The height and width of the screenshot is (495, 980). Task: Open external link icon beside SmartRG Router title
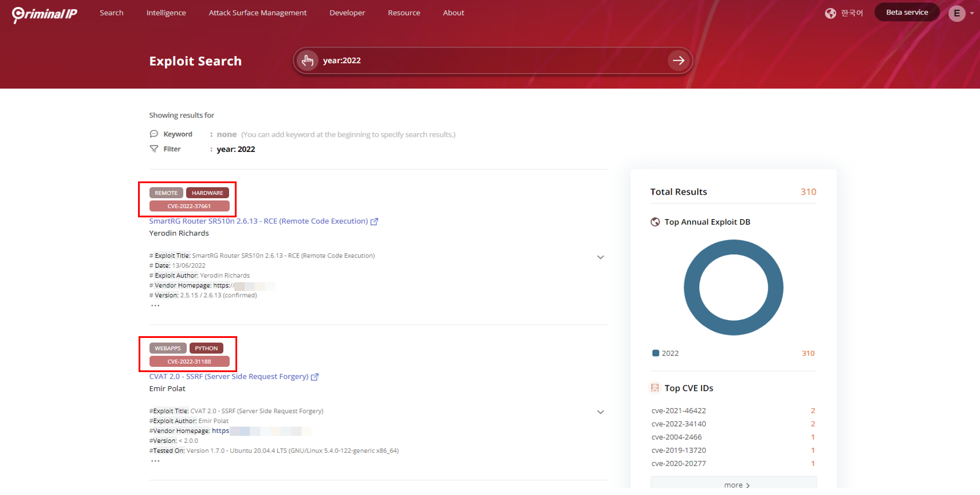pos(375,221)
